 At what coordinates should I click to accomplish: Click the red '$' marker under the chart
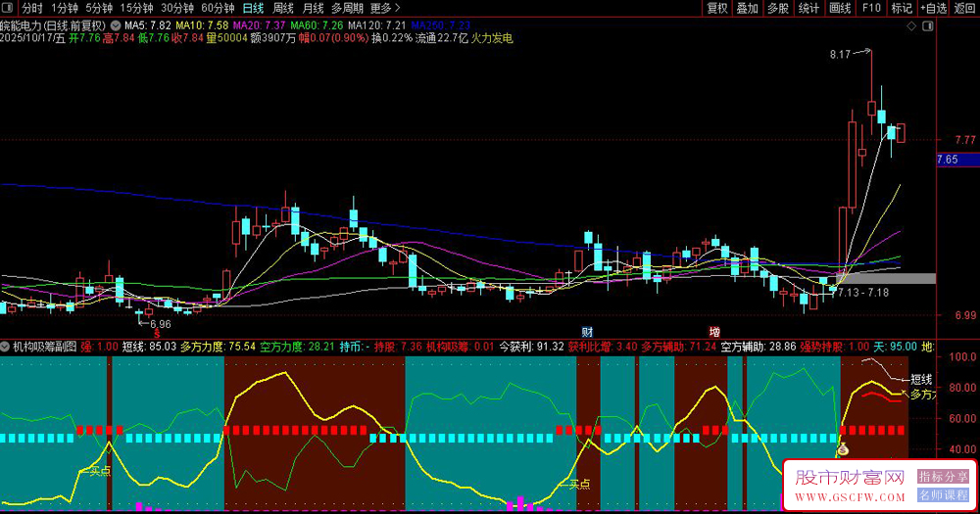pos(156,334)
